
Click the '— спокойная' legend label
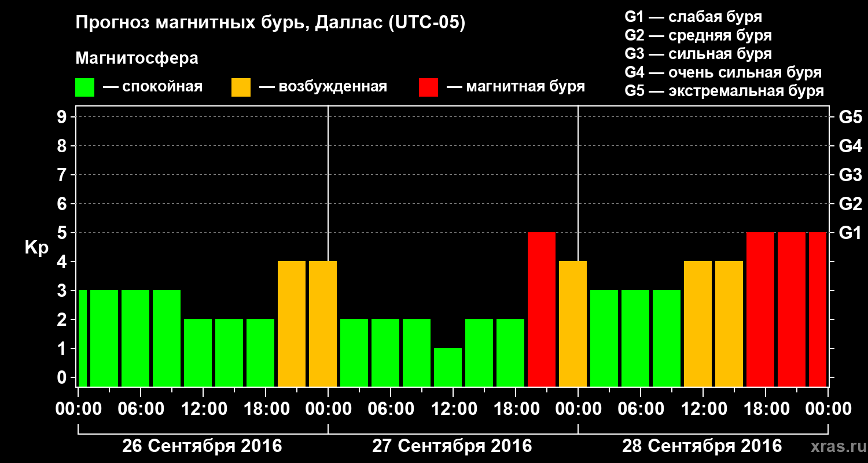pos(153,87)
